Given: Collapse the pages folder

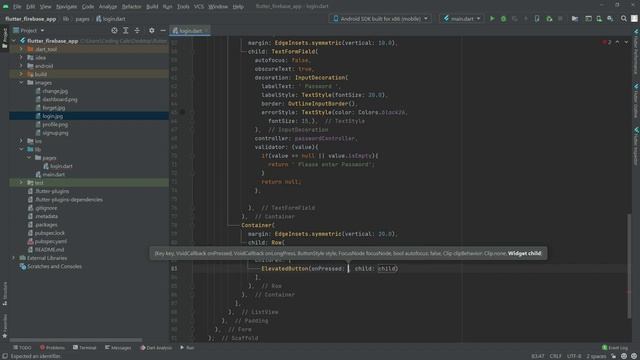Looking at the screenshot, I should tap(29, 158).
